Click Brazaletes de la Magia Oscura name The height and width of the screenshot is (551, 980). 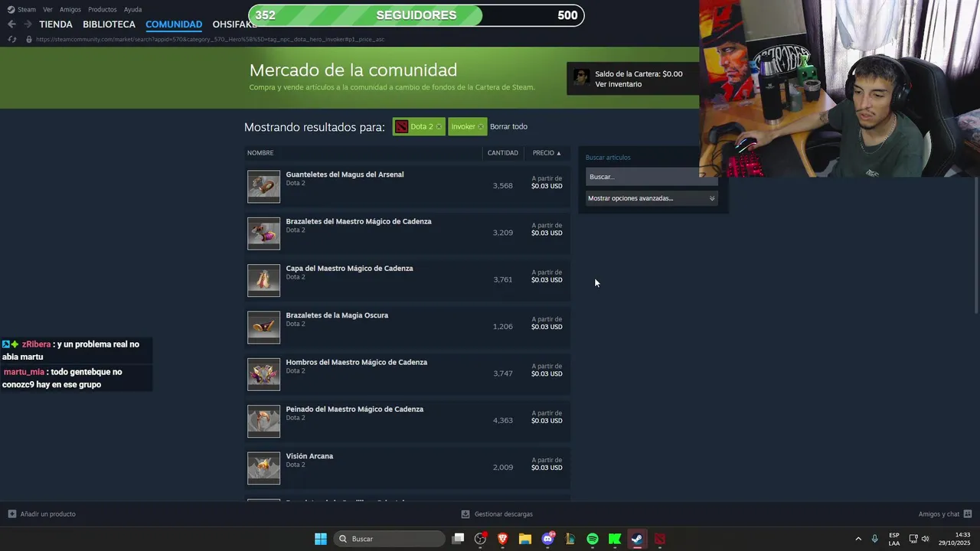pyautogui.click(x=337, y=315)
